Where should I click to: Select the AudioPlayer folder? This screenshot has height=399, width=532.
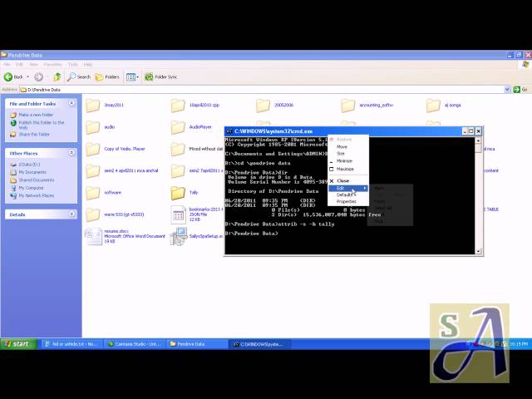[x=191, y=127]
